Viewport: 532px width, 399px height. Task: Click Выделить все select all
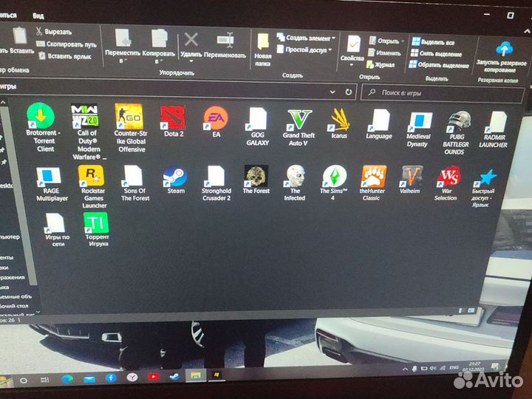(x=433, y=42)
